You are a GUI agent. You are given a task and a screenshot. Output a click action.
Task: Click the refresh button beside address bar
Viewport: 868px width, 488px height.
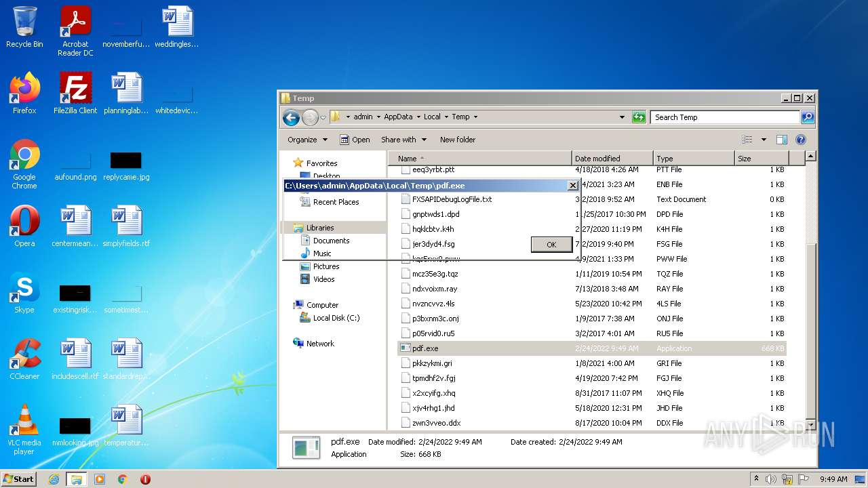point(639,117)
